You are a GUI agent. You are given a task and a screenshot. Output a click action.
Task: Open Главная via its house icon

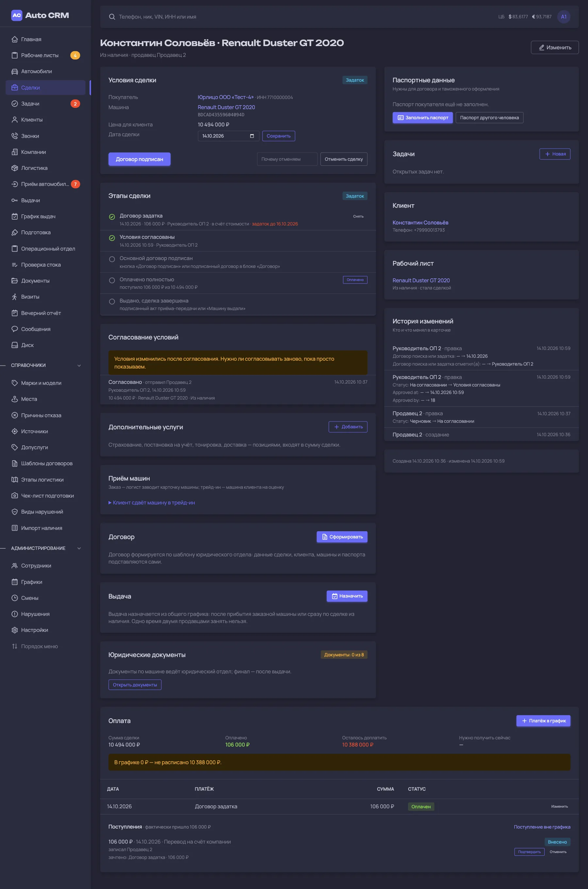(15, 39)
